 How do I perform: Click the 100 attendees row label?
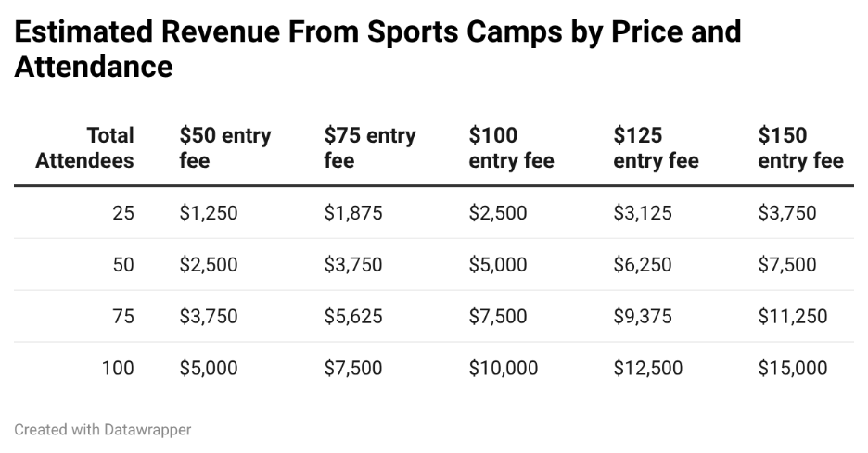point(118,369)
